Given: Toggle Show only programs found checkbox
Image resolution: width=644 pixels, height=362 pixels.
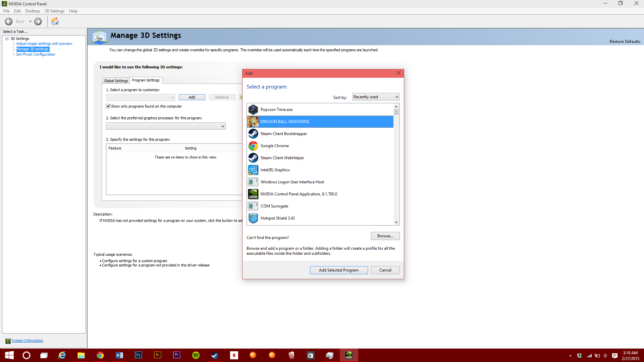Looking at the screenshot, I should pos(108,106).
